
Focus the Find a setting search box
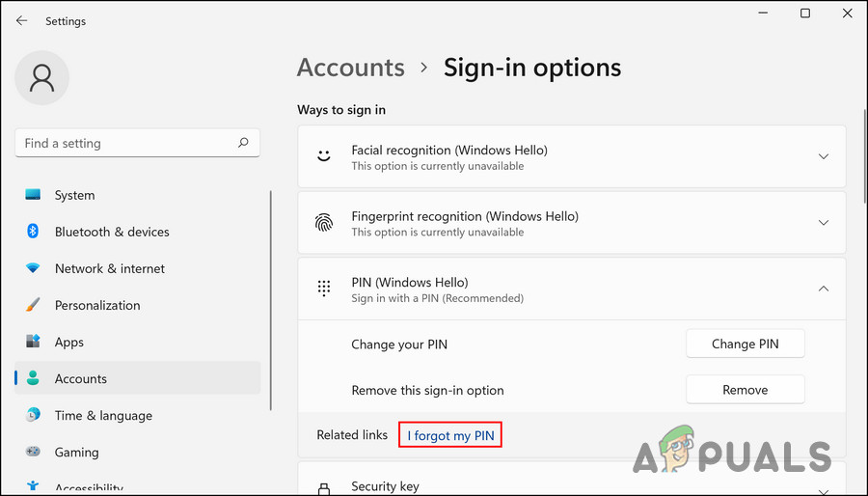tap(137, 144)
